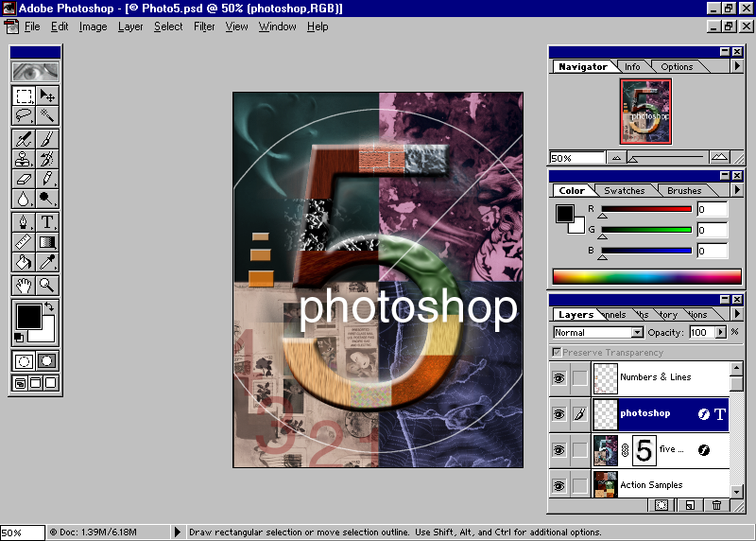Select the Move tool
This screenshot has height=541, width=756.
(x=47, y=96)
